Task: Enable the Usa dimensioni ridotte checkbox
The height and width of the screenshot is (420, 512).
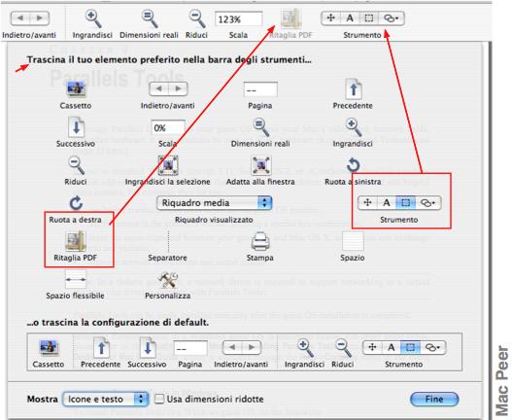Action: pyautogui.click(x=159, y=399)
